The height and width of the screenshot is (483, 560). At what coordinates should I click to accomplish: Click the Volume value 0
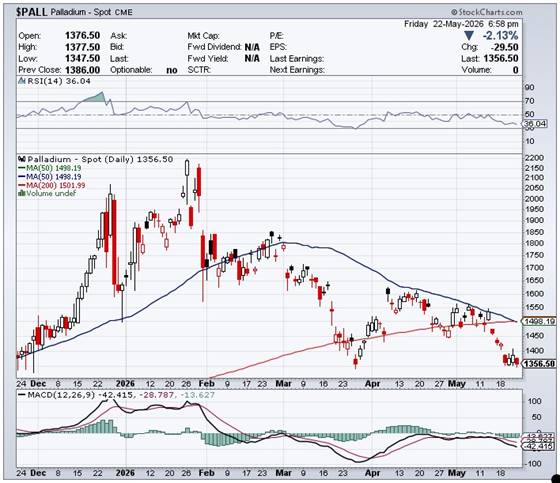point(515,70)
